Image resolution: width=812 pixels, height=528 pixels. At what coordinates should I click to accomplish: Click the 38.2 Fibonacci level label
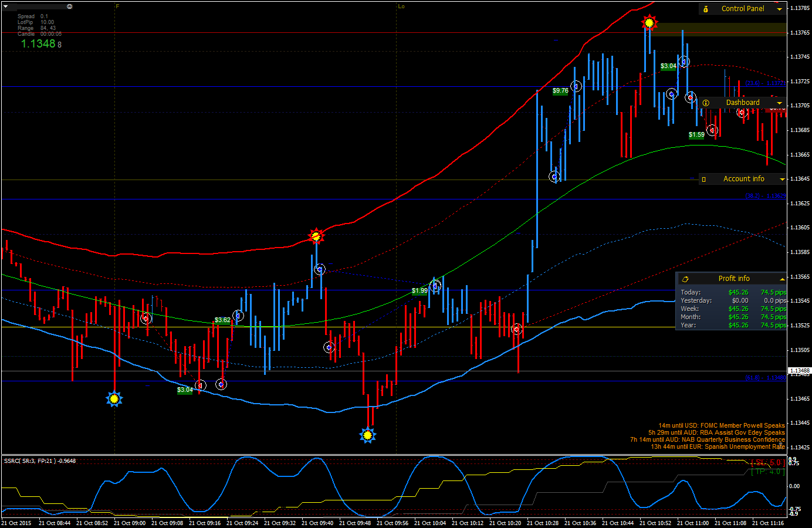(766, 196)
